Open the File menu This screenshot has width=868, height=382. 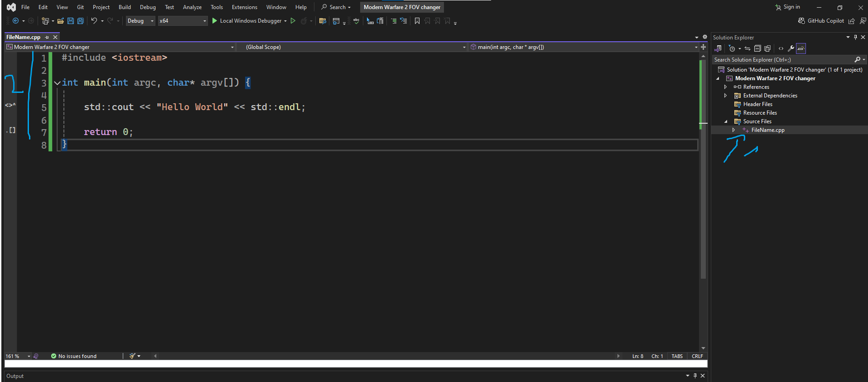click(25, 7)
